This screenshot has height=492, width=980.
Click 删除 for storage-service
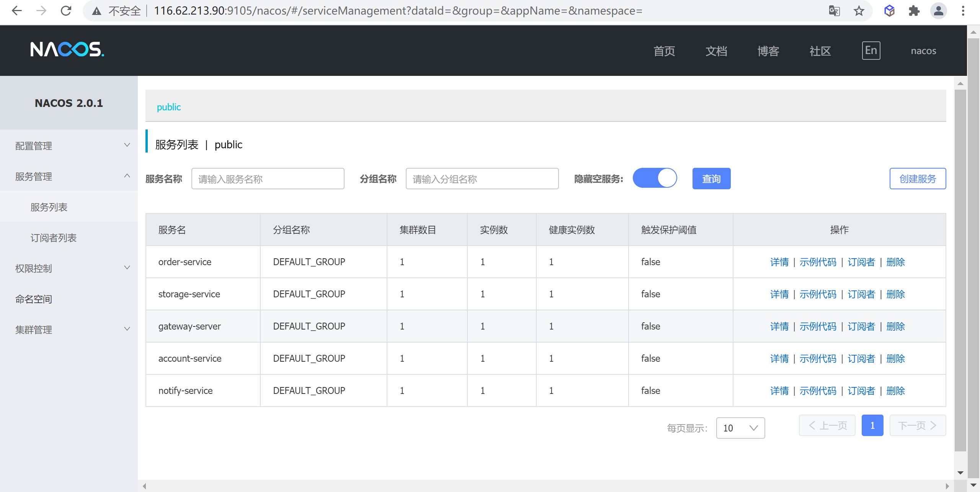[x=895, y=294]
